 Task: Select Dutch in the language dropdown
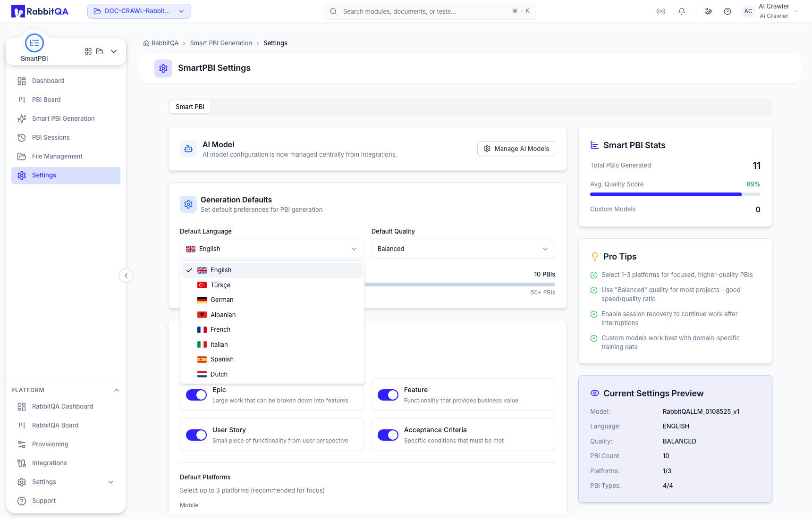[x=272, y=375]
